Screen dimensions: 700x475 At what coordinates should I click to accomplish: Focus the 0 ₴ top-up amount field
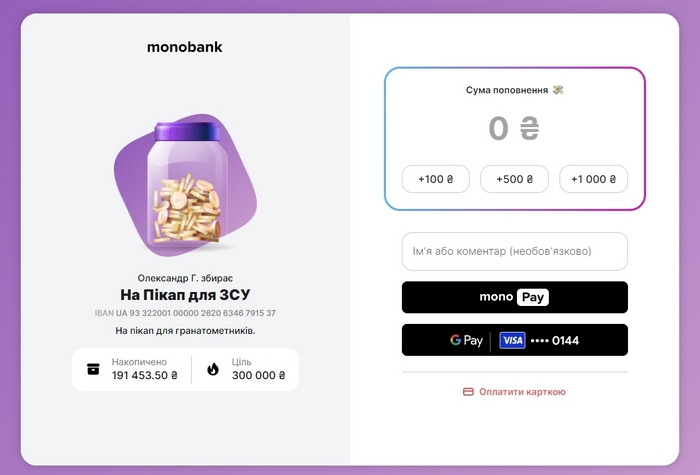[514, 129]
